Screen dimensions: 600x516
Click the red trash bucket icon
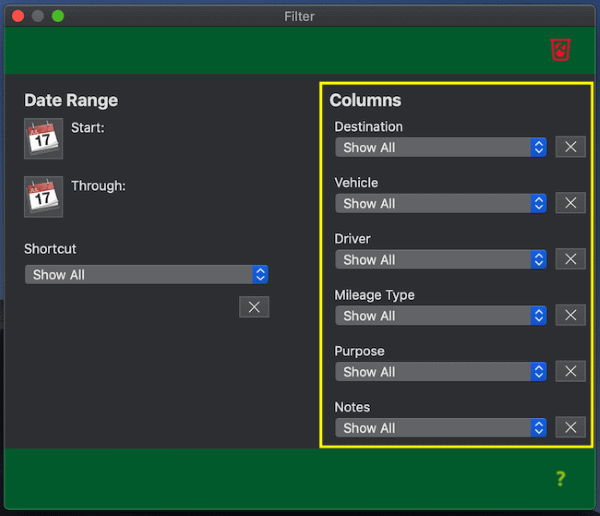pos(559,49)
